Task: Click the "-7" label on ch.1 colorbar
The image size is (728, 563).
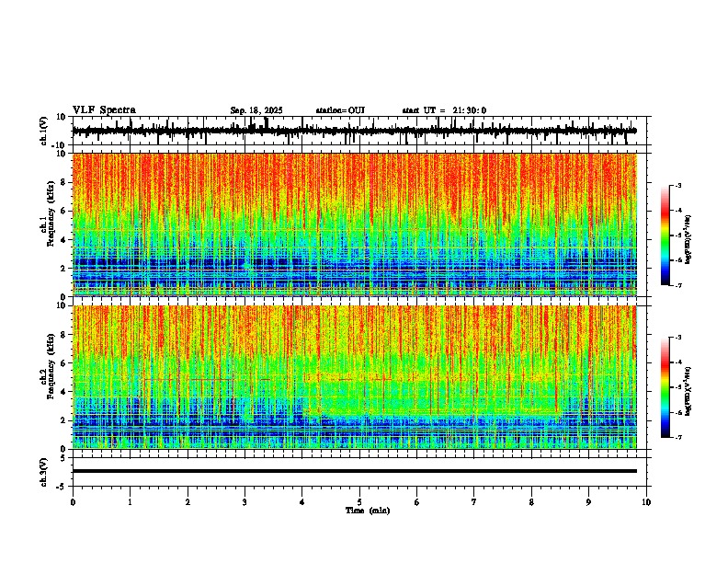Action: [677, 285]
